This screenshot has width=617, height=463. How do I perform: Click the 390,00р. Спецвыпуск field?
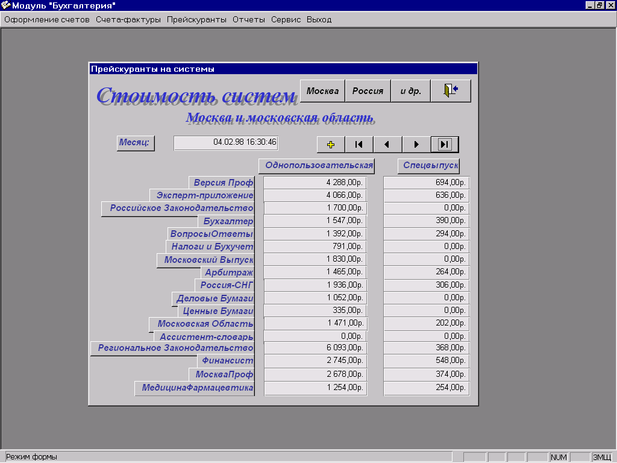coord(427,221)
